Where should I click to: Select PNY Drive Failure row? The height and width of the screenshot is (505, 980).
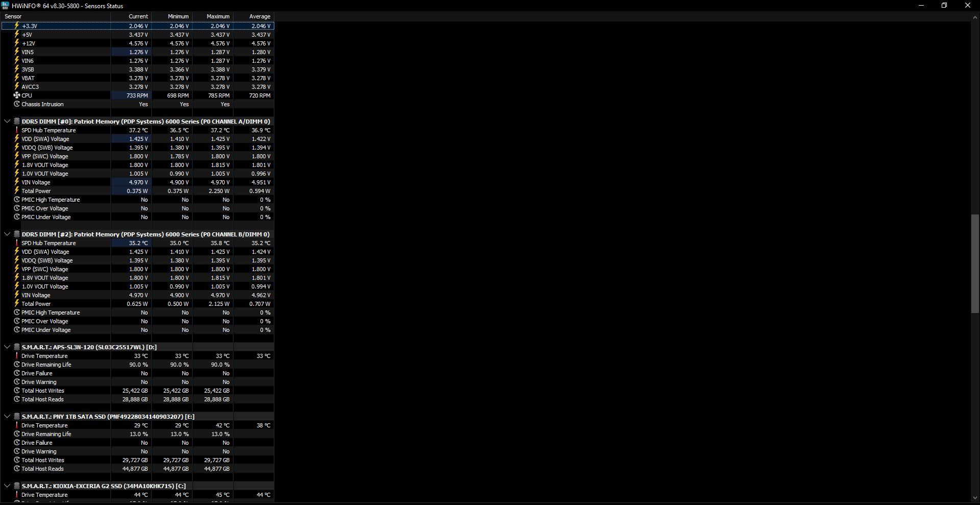[x=137, y=443]
